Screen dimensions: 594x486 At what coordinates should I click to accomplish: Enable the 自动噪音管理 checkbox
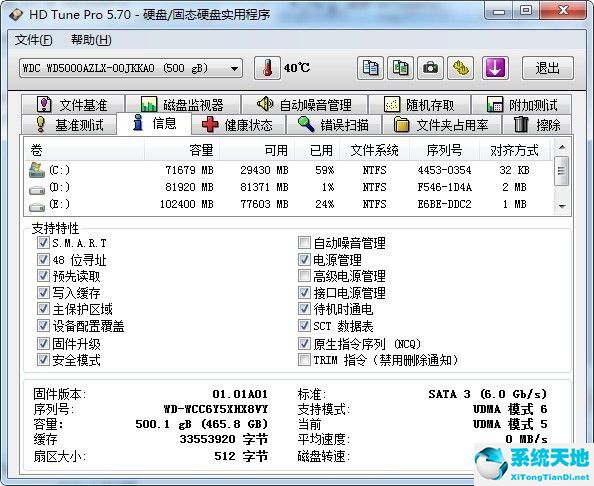click(x=304, y=242)
